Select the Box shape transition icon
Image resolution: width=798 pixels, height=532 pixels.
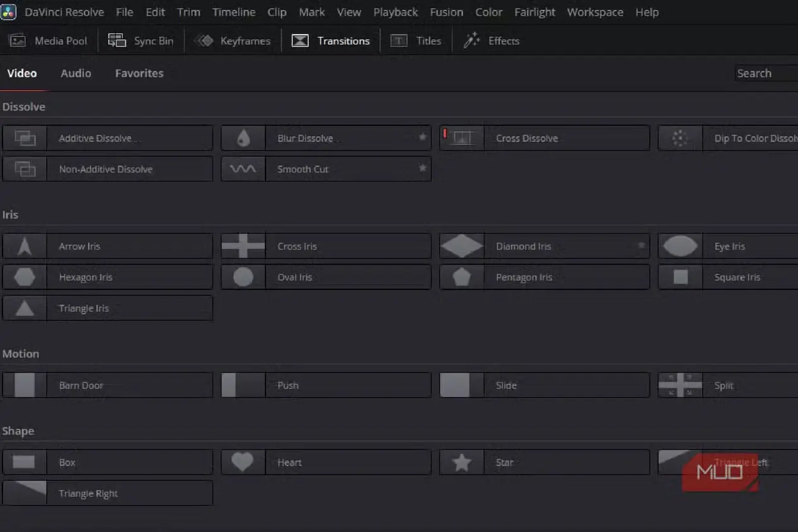click(25, 462)
